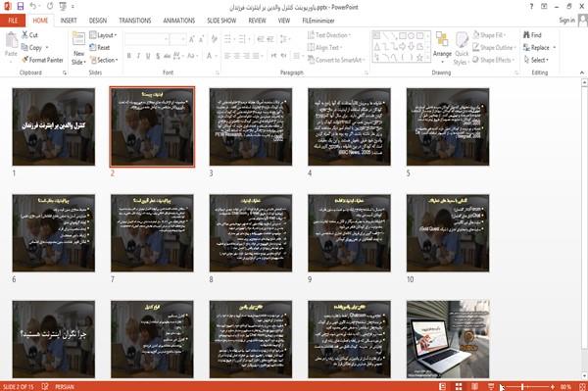Image resolution: width=588 pixels, height=391 pixels.
Task: Open the Shape Outline dropdown
Action: pos(494,47)
